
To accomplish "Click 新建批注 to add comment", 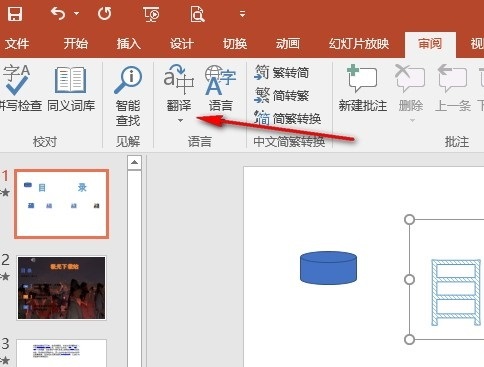I will point(363,89).
